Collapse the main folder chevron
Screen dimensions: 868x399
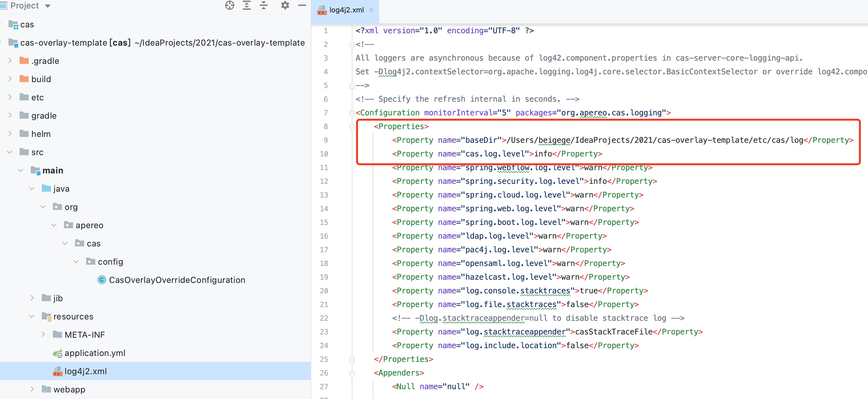tap(21, 170)
